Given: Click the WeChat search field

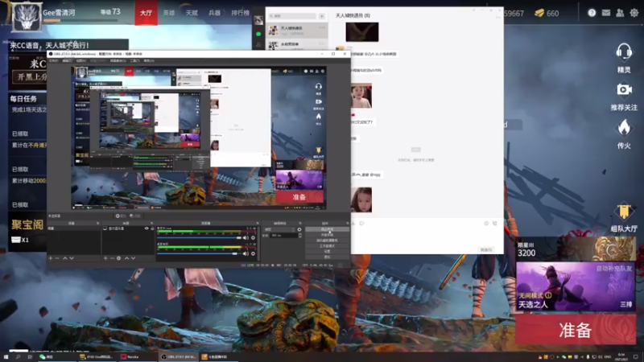Looking at the screenshot, I should [x=292, y=16].
